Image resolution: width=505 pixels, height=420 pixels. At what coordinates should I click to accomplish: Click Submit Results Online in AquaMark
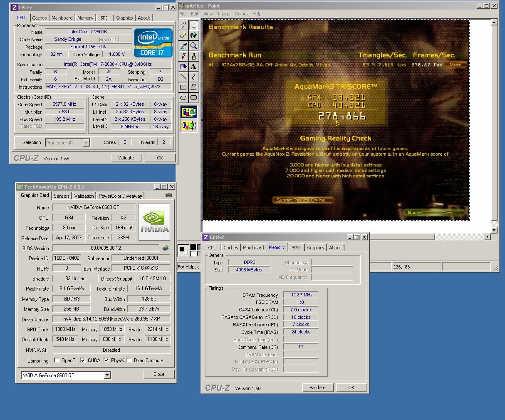pyautogui.click(x=302, y=200)
